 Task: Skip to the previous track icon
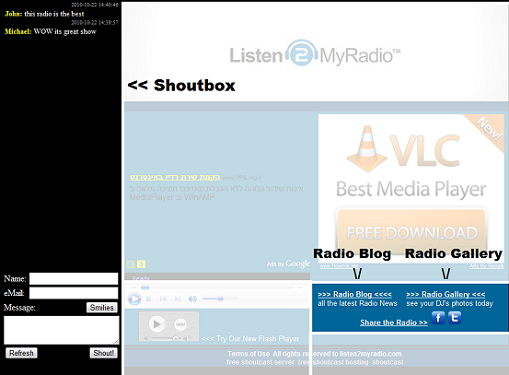coord(163,299)
